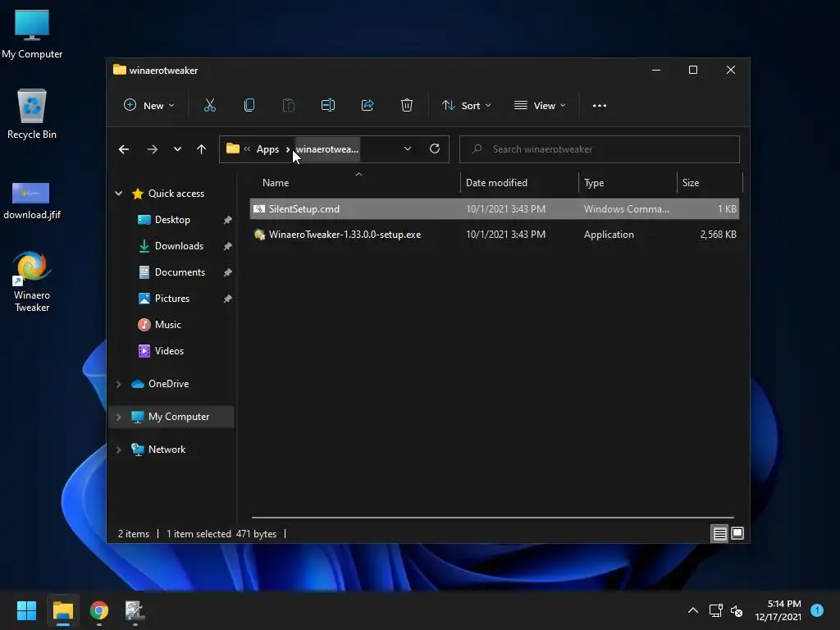Unpin Downloads using its pin icon

click(228, 246)
